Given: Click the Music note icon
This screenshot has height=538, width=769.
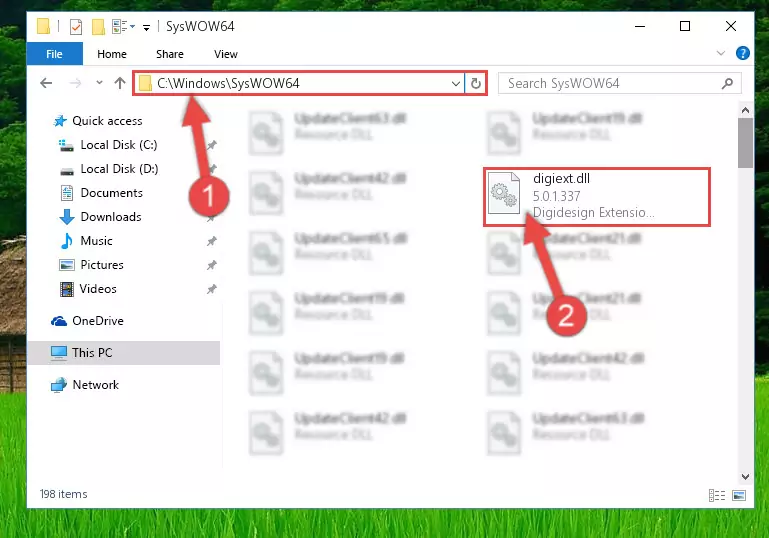Looking at the screenshot, I should point(67,241).
